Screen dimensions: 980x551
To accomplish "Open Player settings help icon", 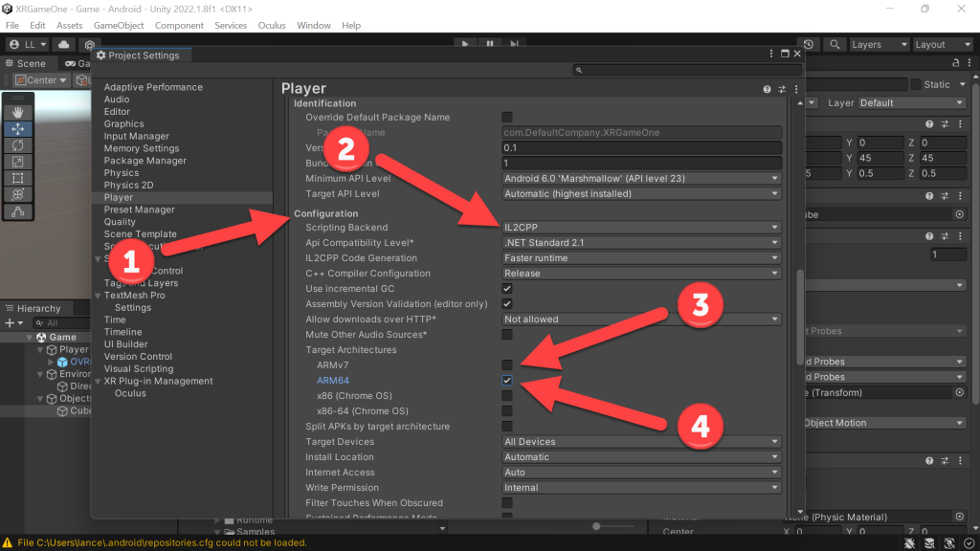I will coord(767,89).
